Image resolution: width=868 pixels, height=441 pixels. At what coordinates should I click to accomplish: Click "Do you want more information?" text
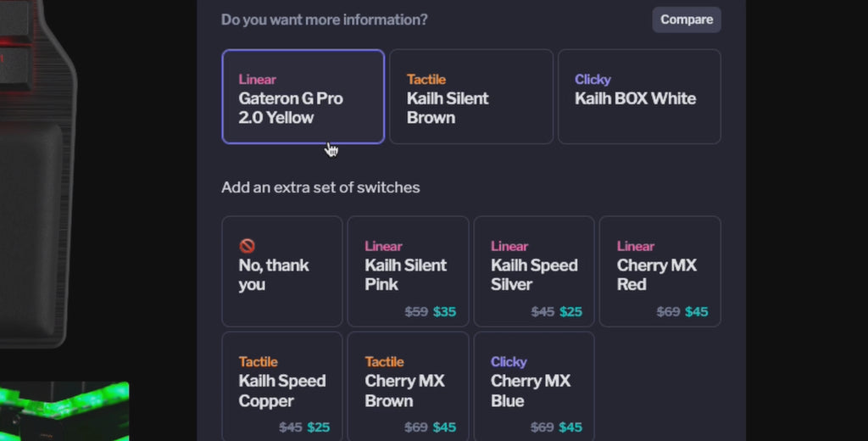point(324,20)
